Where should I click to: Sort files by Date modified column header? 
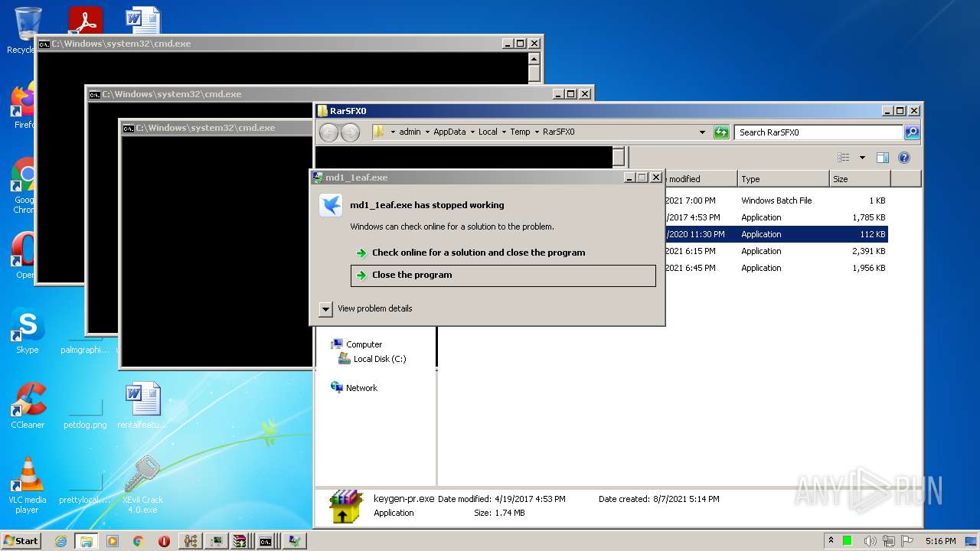(x=701, y=179)
